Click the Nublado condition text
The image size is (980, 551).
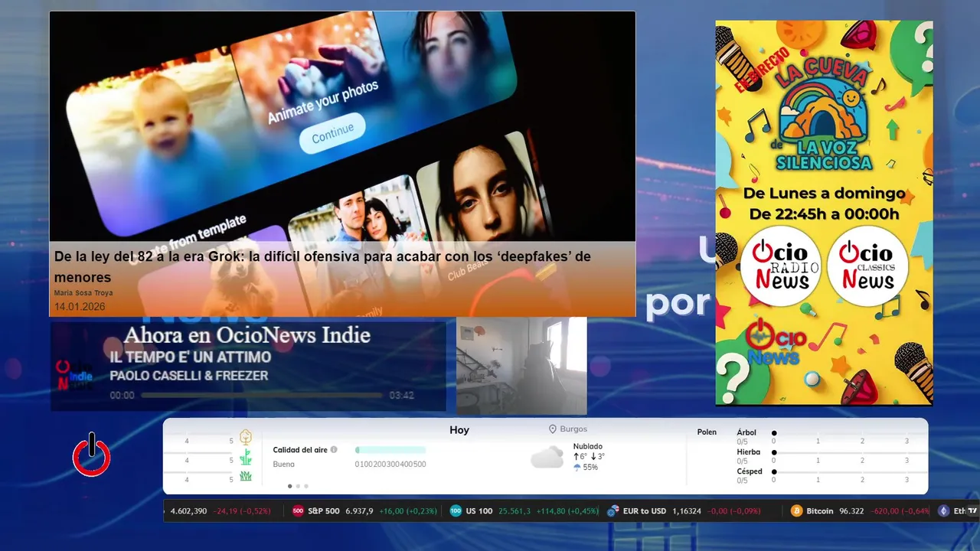pyautogui.click(x=588, y=446)
